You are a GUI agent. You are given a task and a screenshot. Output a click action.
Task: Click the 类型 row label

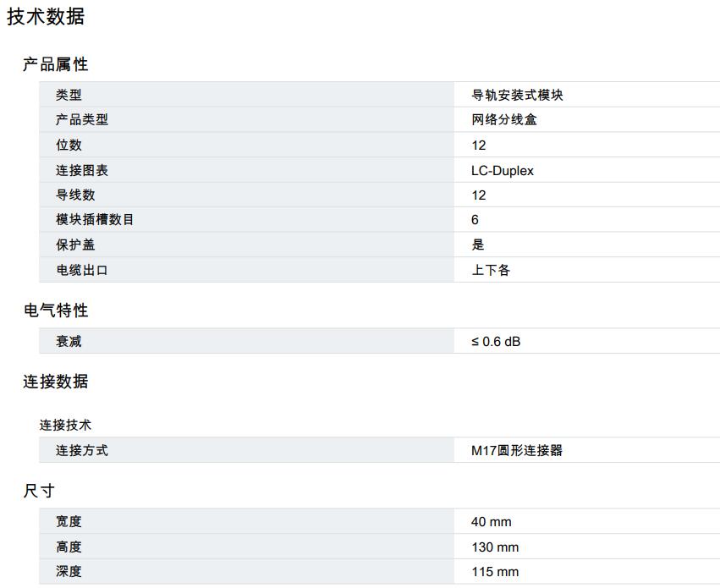[x=69, y=95]
